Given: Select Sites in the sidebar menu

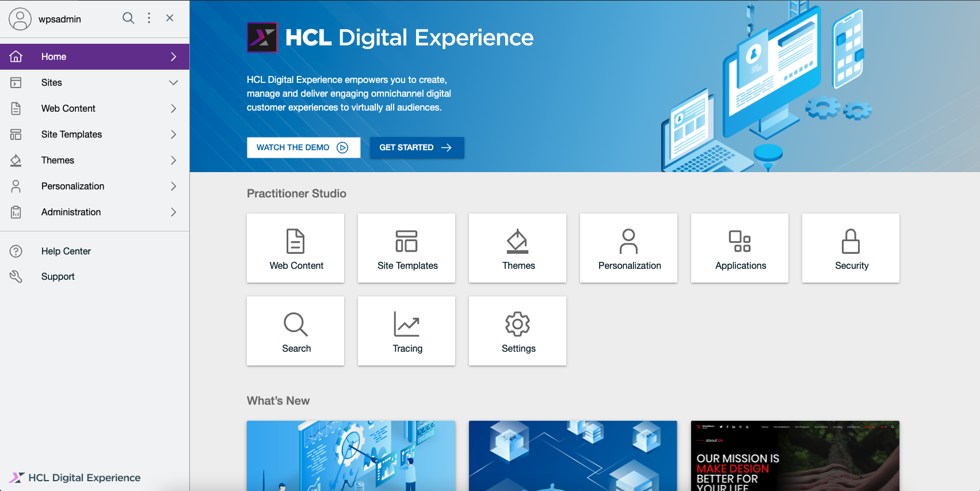Looking at the screenshot, I should click(94, 82).
